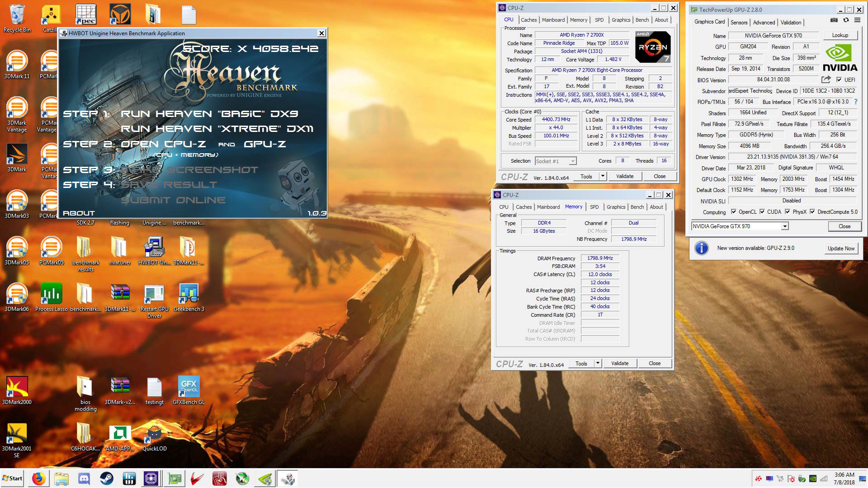Viewport: 868px width, 488px height.
Task: Select the Restart GPU Driver shortcut
Action: [x=154, y=300]
